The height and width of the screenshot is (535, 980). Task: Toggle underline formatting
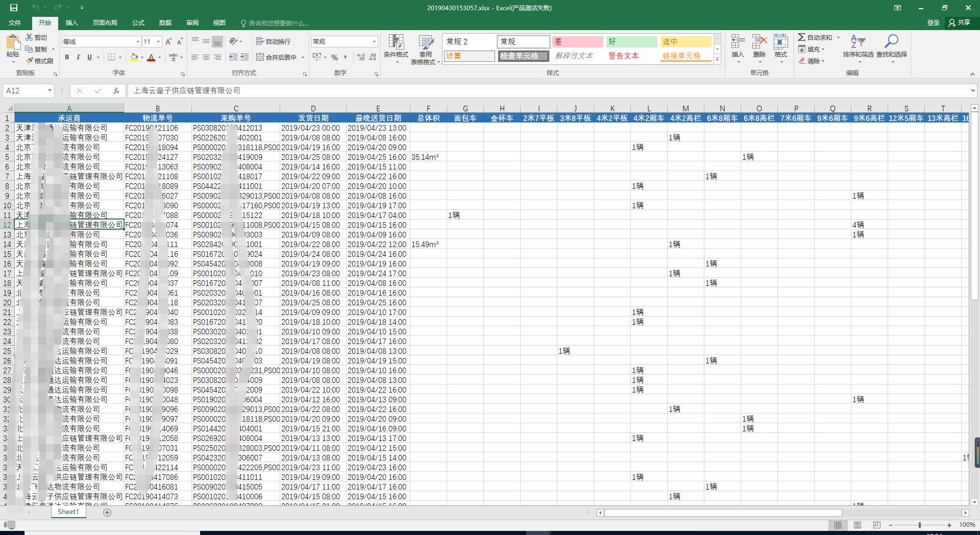(89, 57)
